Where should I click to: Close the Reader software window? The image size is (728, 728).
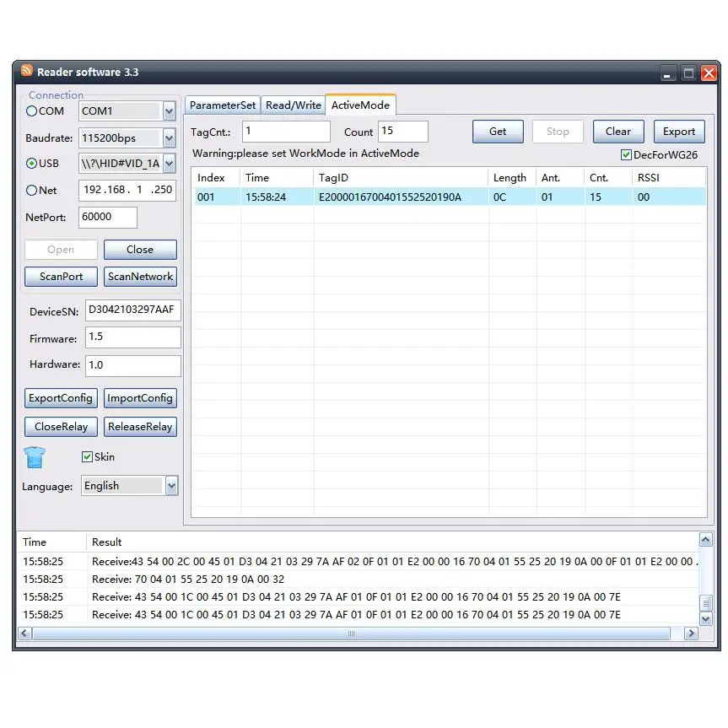pos(709,73)
